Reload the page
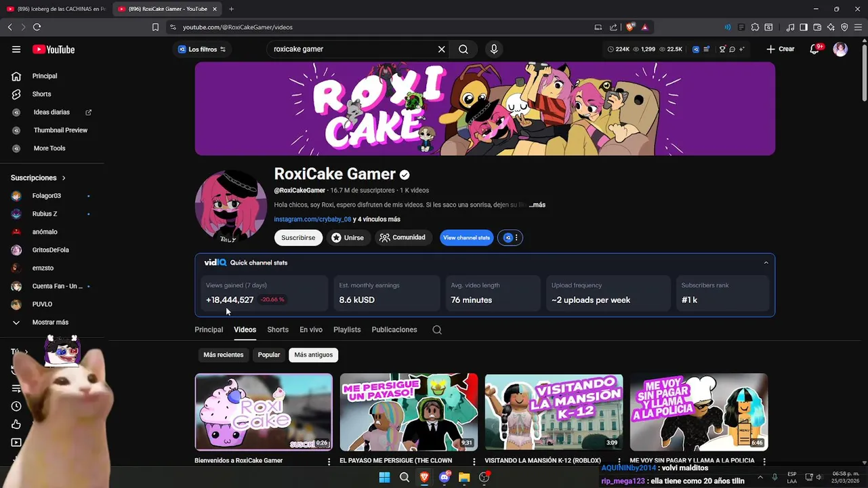The width and height of the screenshot is (868, 488). pos(37,27)
